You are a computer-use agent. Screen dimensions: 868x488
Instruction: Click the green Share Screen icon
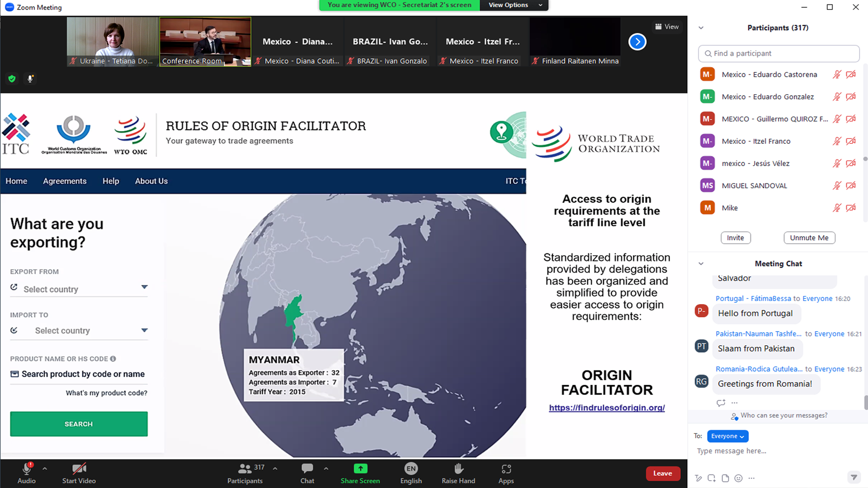point(360,469)
